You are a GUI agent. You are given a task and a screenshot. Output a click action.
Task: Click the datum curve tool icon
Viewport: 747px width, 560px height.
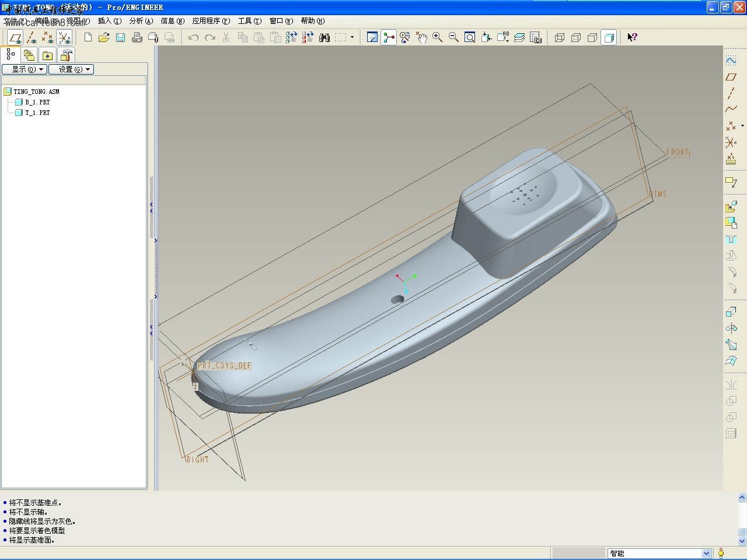731,109
